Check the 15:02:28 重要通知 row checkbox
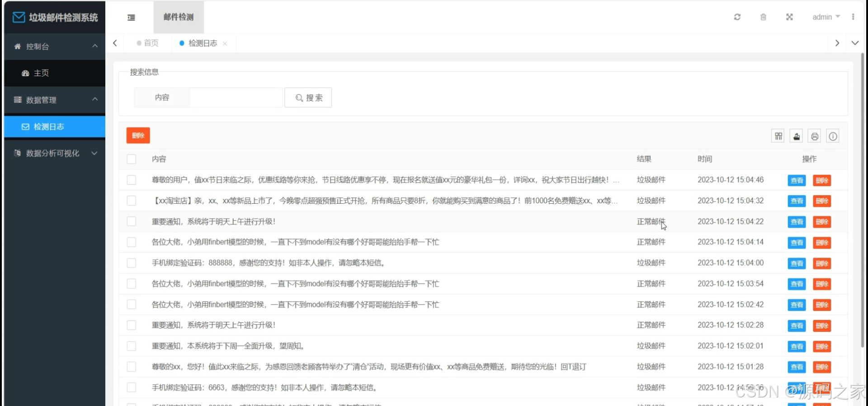868x406 pixels. [x=132, y=325]
